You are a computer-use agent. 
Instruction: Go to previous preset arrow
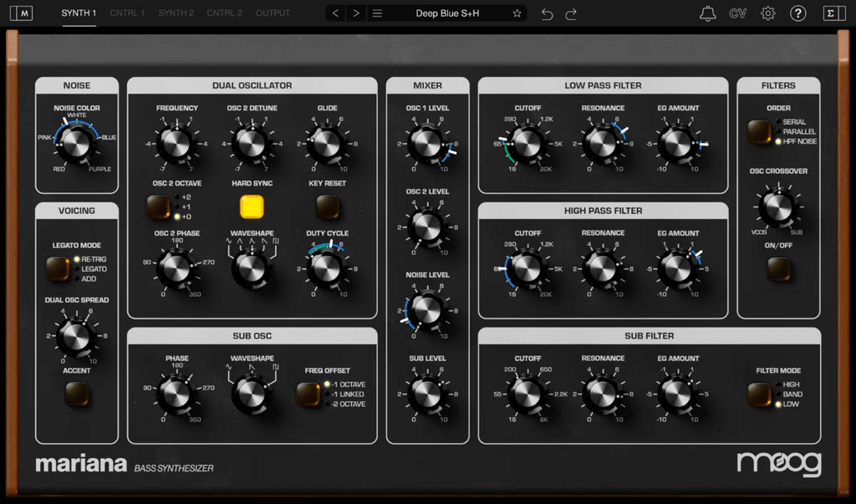[336, 13]
